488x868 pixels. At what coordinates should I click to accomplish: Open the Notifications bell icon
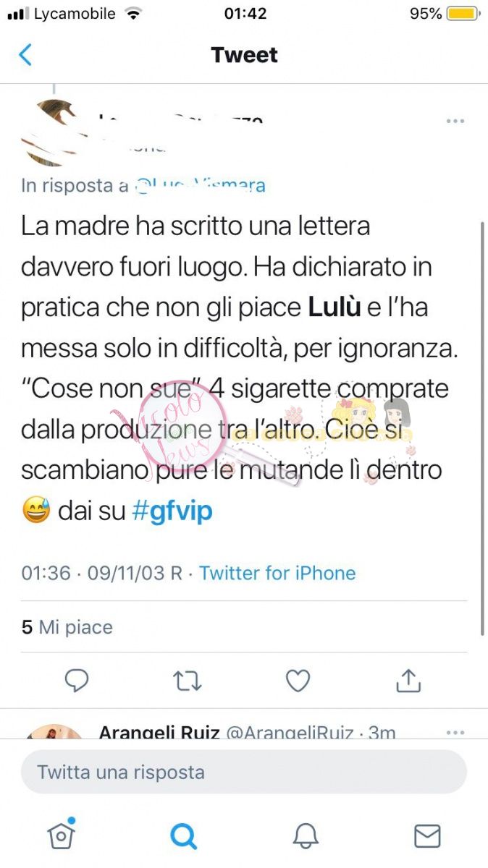(x=306, y=836)
